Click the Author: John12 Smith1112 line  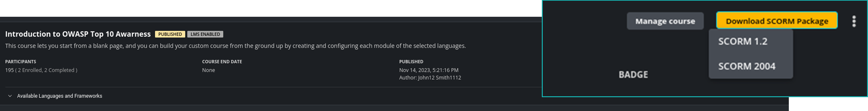click(x=430, y=77)
